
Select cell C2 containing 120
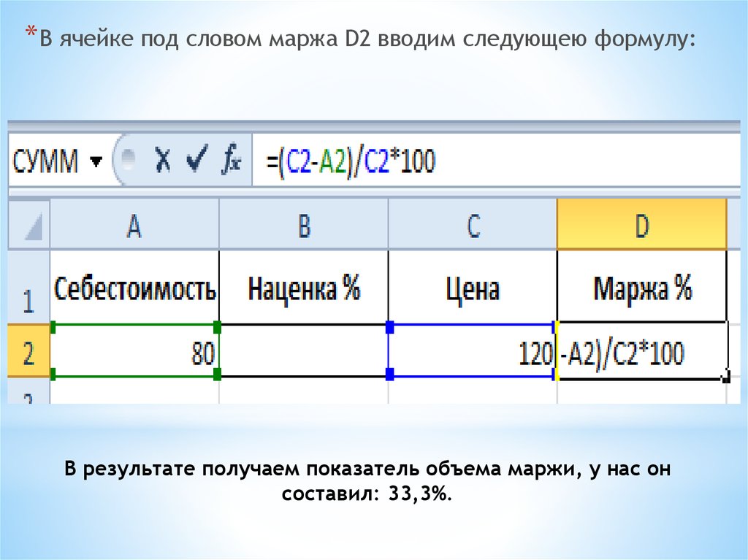(473, 351)
